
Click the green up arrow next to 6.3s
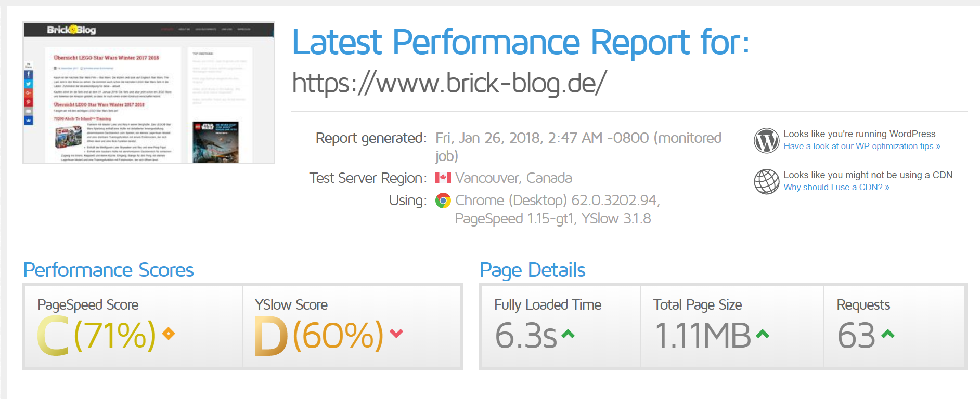pyautogui.click(x=568, y=334)
